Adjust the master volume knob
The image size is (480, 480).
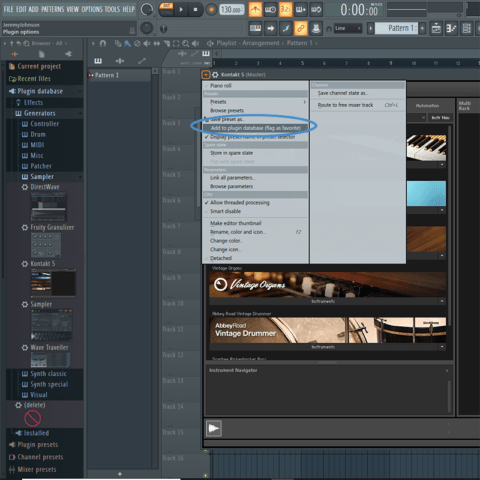click(147, 10)
